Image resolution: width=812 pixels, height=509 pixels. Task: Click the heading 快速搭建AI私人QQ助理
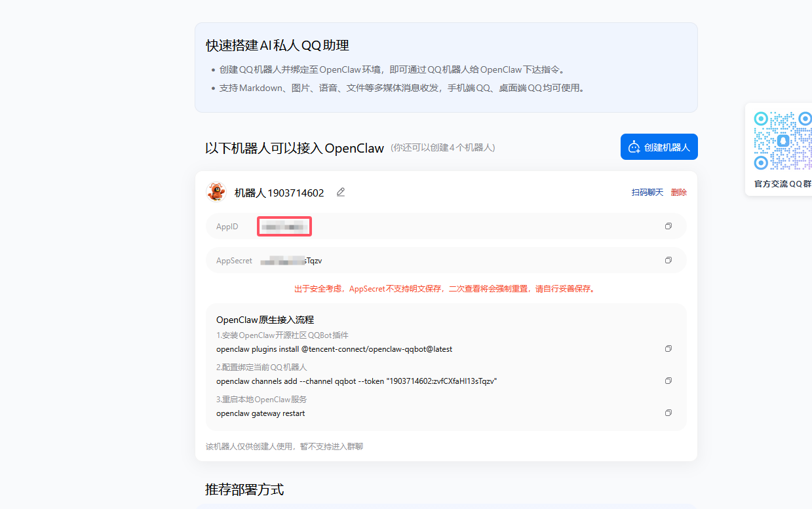click(x=277, y=45)
